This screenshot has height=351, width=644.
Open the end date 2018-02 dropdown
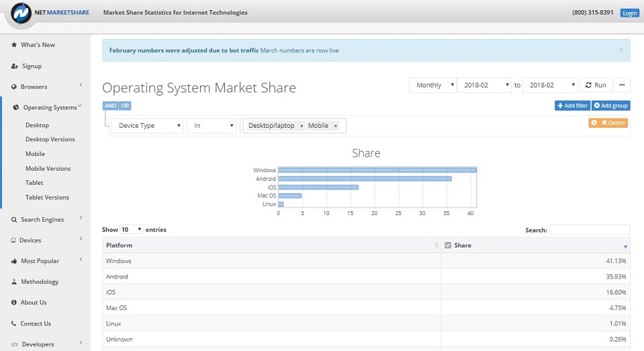pos(550,85)
